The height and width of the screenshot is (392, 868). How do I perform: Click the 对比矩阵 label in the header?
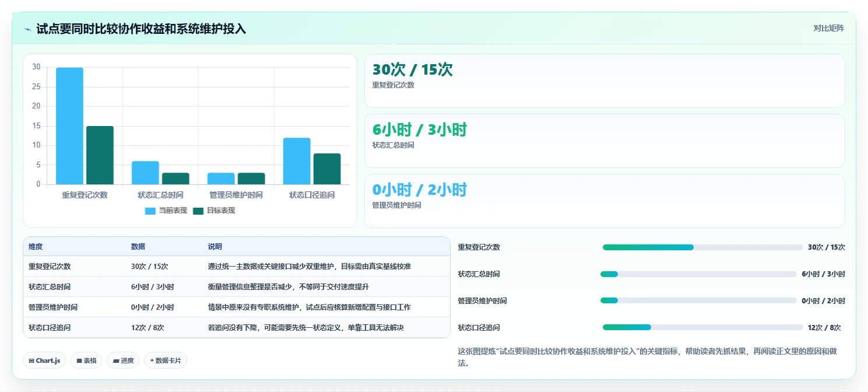[x=828, y=28]
